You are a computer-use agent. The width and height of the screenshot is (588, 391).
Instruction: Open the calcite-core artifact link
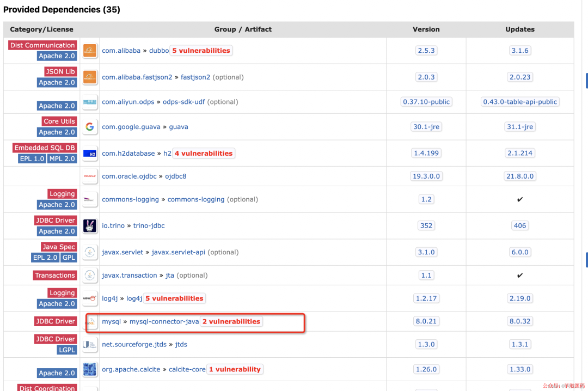click(187, 369)
